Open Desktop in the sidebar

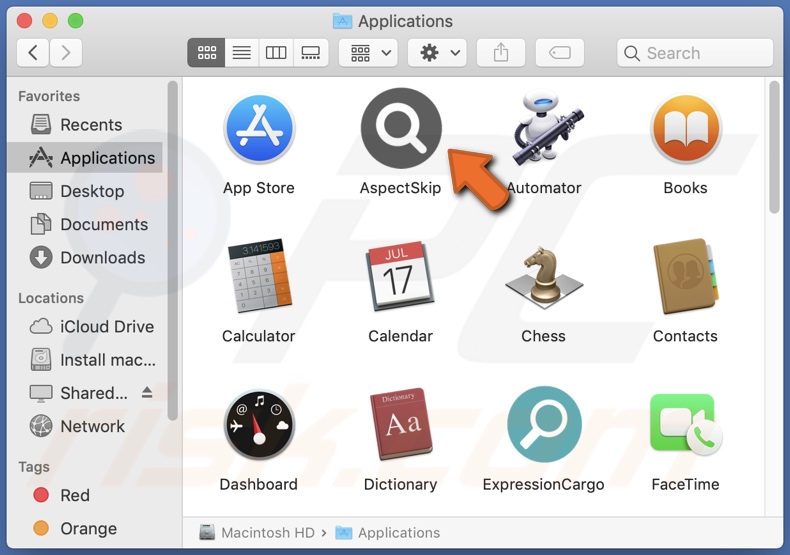click(x=85, y=191)
